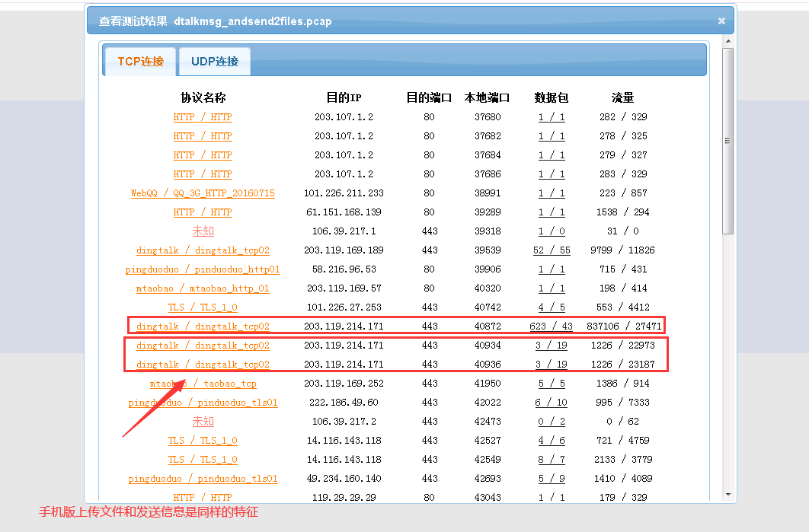Open 未知 link for IP 106.39.217.1

click(203, 231)
